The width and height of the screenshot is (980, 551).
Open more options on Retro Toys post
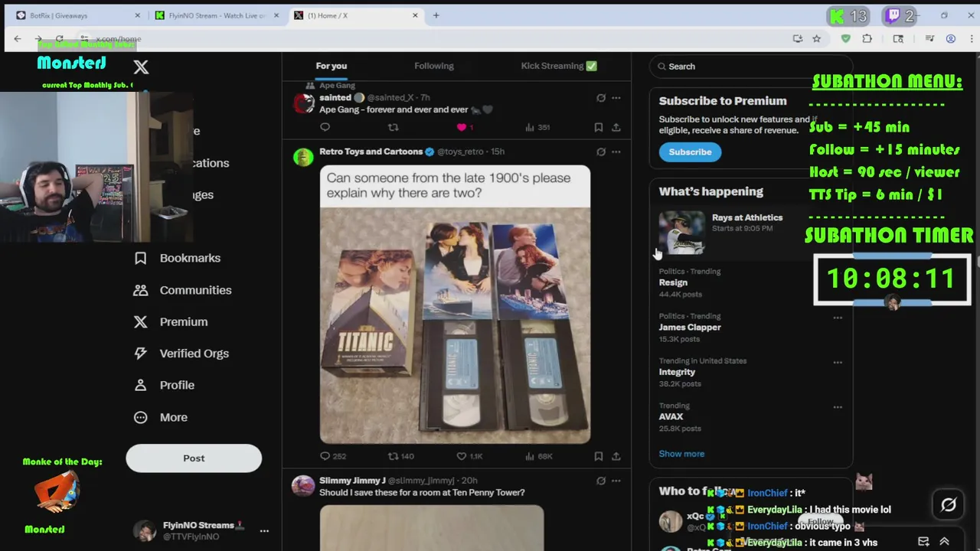[616, 152]
